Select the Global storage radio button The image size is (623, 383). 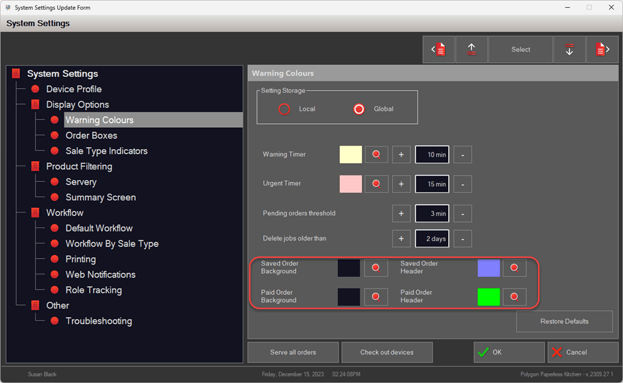[359, 109]
